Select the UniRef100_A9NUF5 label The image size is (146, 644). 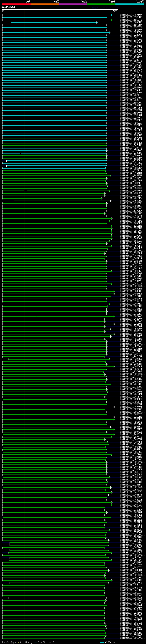131,90
